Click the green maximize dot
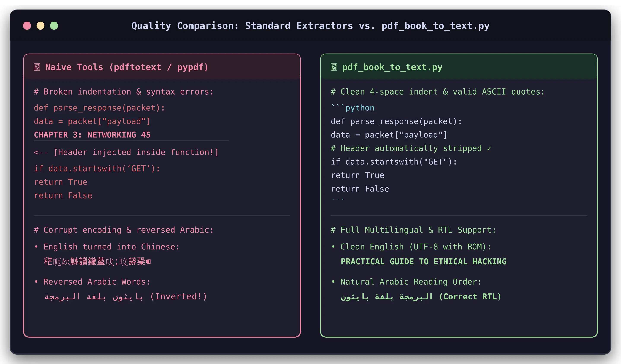The image size is (621, 364). click(54, 26)
